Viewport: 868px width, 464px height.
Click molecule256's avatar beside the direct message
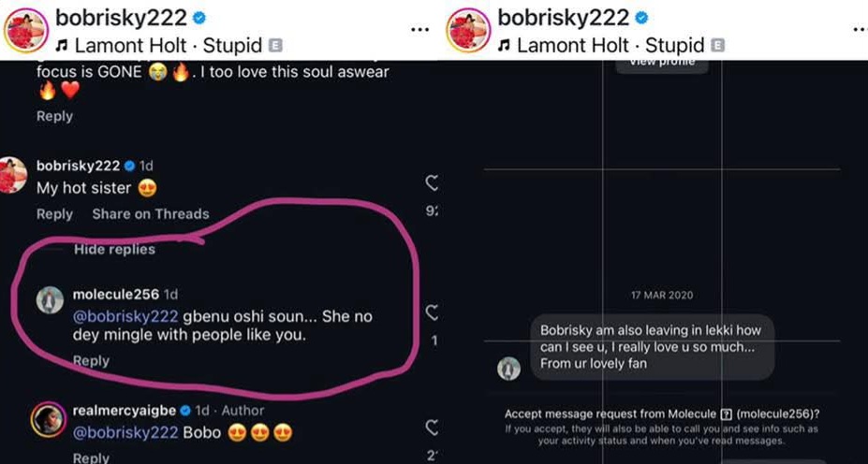point(508,369)
